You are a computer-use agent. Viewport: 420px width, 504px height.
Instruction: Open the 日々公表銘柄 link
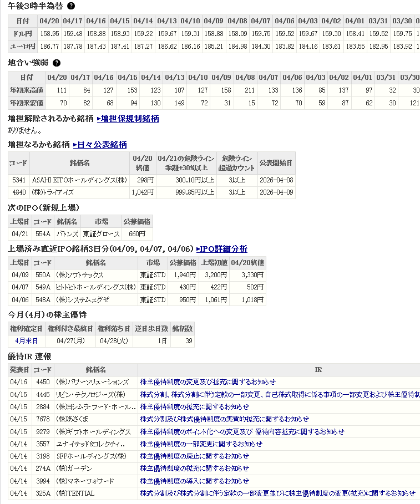point(100,145)
